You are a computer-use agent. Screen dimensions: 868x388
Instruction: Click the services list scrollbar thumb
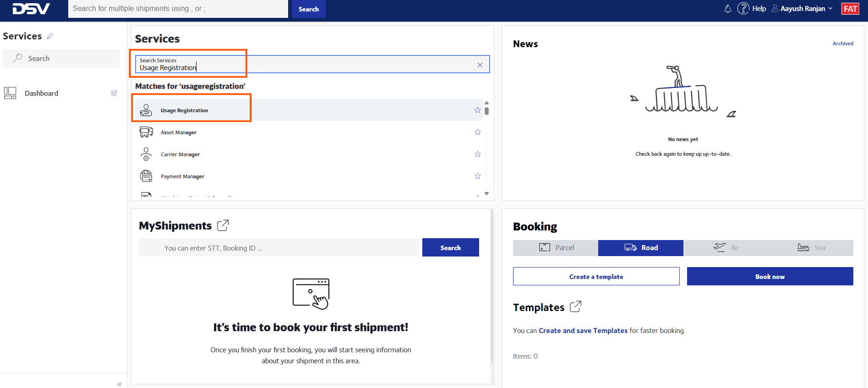coord(486,110)
